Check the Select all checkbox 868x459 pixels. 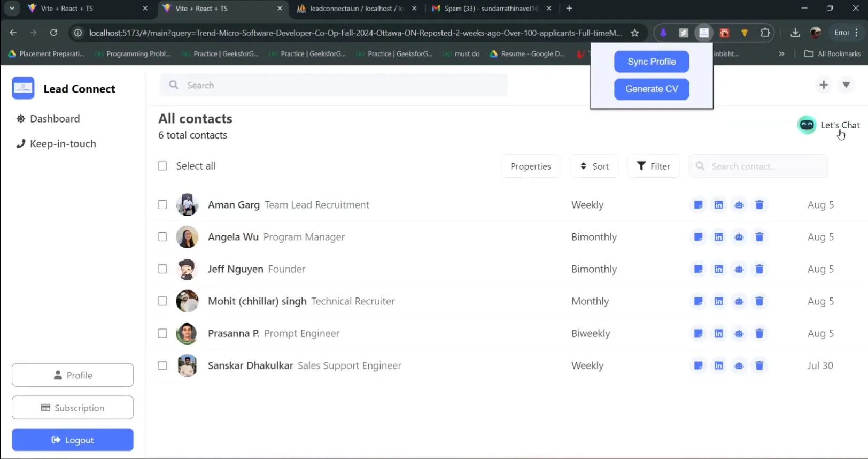(x=162, y=166)
